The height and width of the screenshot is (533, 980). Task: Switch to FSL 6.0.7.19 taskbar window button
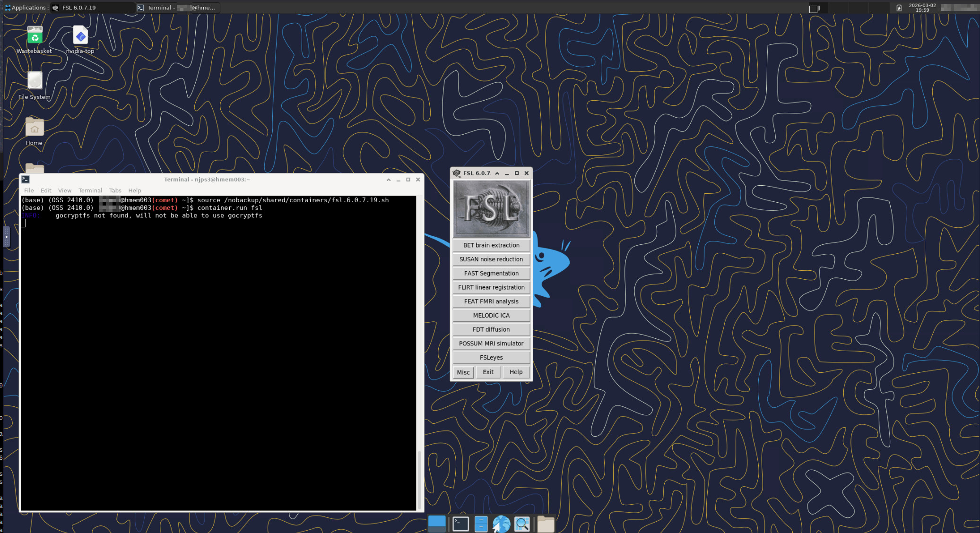click(92, 8)
